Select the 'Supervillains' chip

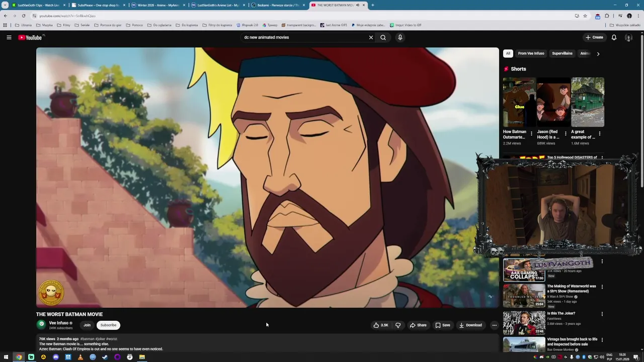[562, 53]
